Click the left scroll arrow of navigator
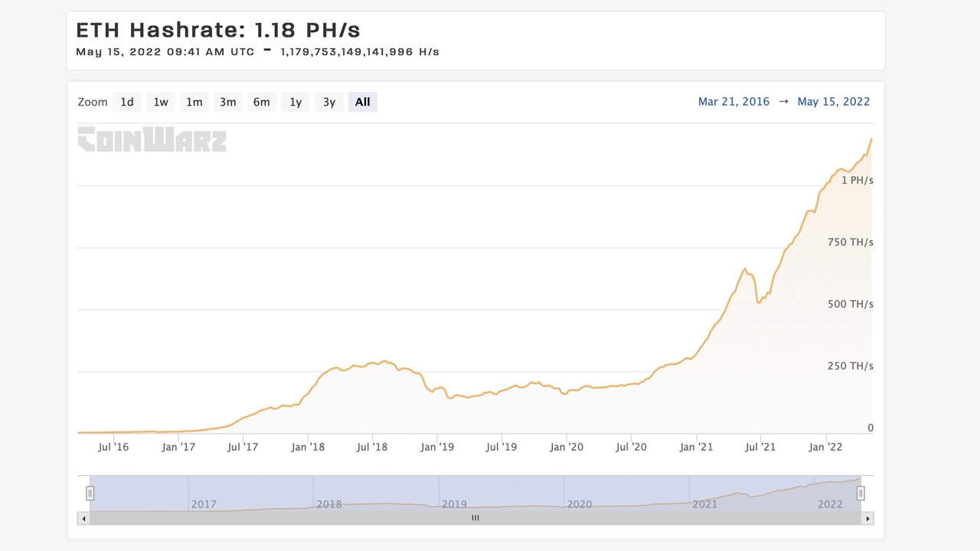The width and height of the screenshot is (980, 551). (83, 518)
